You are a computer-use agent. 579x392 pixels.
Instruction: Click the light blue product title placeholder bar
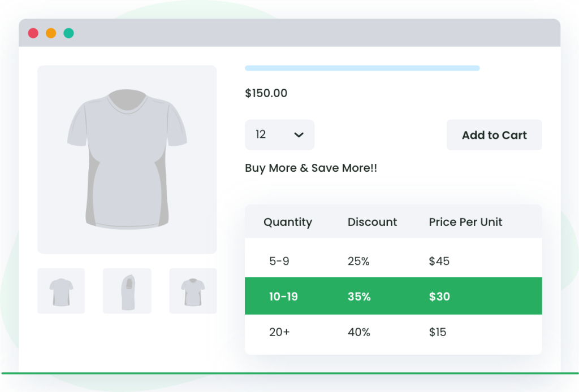(x=362, y=68)
